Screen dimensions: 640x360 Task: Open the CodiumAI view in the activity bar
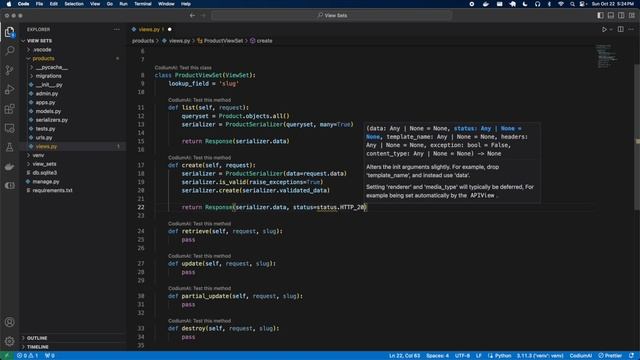click(9, 185)
